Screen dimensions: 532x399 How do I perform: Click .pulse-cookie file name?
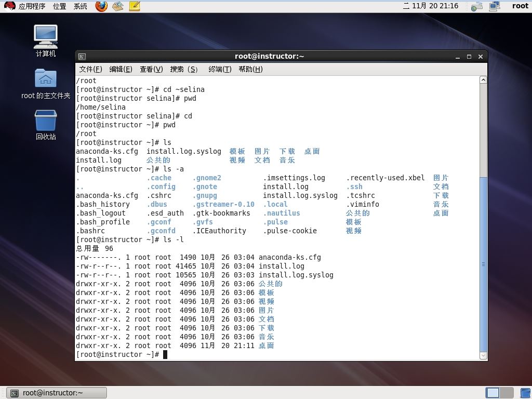point(290,231)
